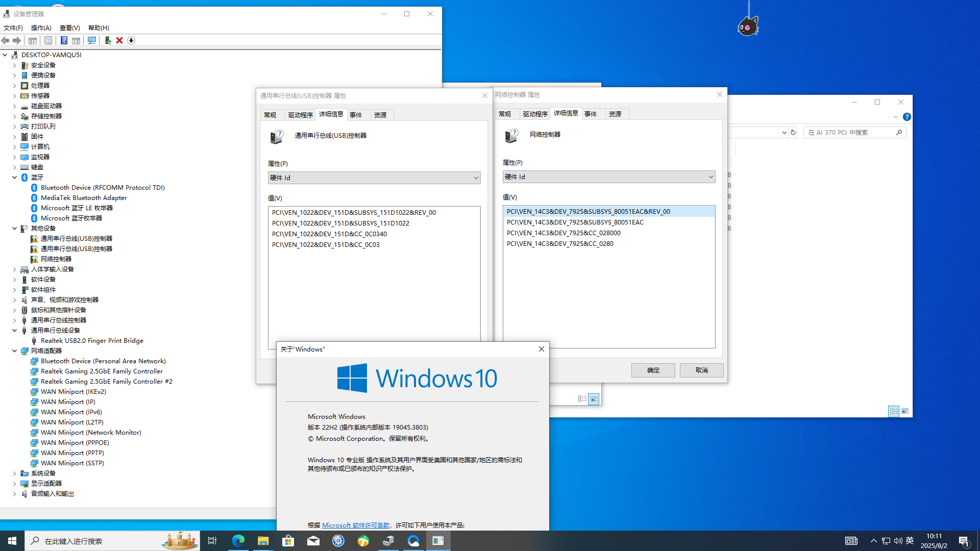Select hardware ID PCI\VEN_14C3&DEV_7925&CC_028000

563,233
